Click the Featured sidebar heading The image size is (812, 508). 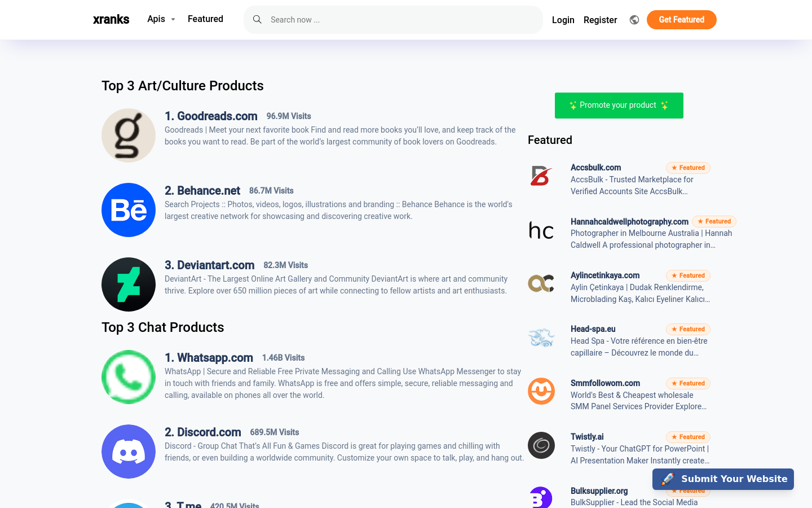point(550,140)
